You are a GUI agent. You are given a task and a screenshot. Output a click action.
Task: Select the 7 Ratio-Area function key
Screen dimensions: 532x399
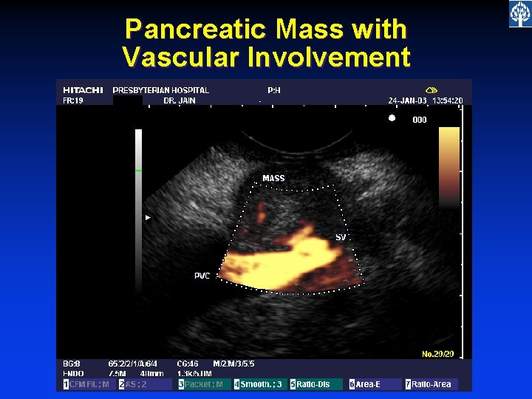pyautogui.click(x=432, y=384)
